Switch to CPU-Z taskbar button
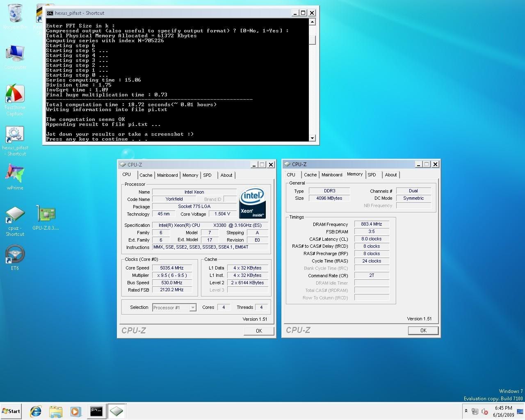The image size is (525, 420). point(116,411)
